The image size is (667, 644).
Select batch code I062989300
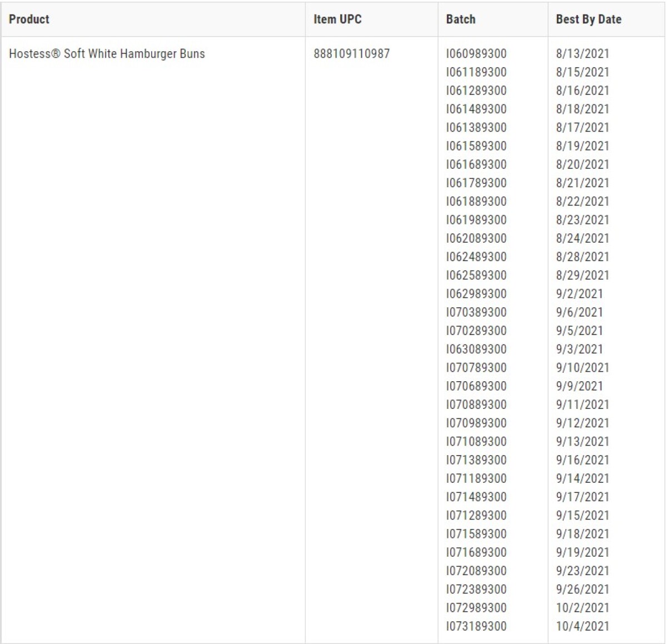476,294
